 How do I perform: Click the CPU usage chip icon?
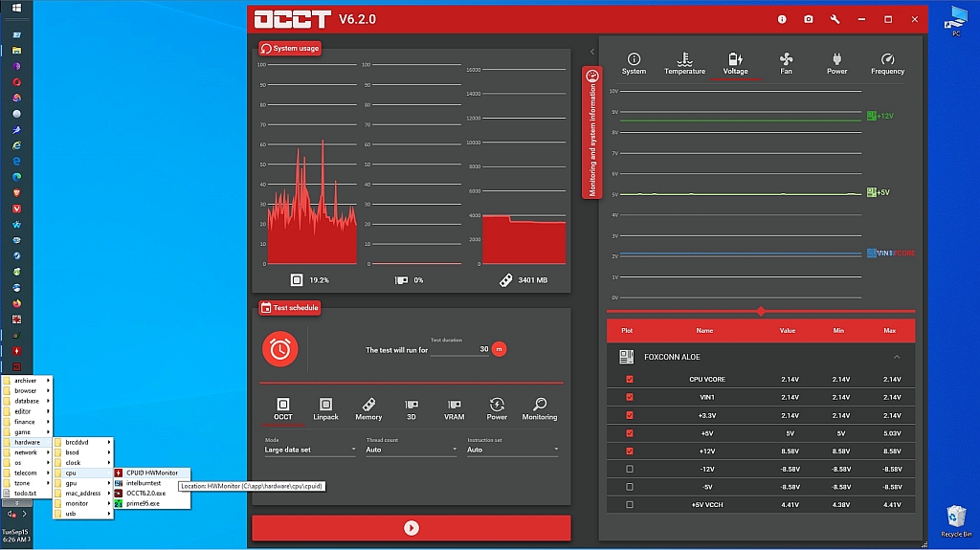point(297,280)
